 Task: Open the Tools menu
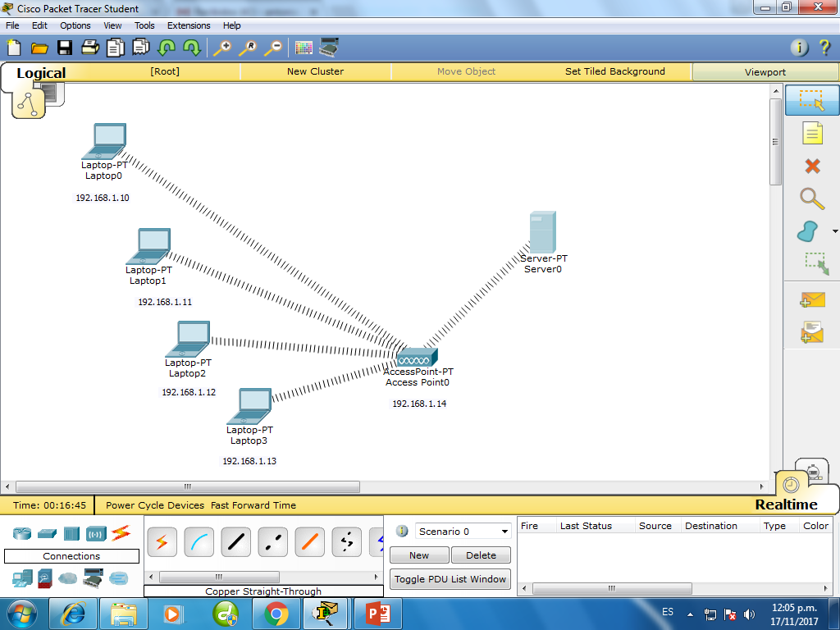point(144,25)
